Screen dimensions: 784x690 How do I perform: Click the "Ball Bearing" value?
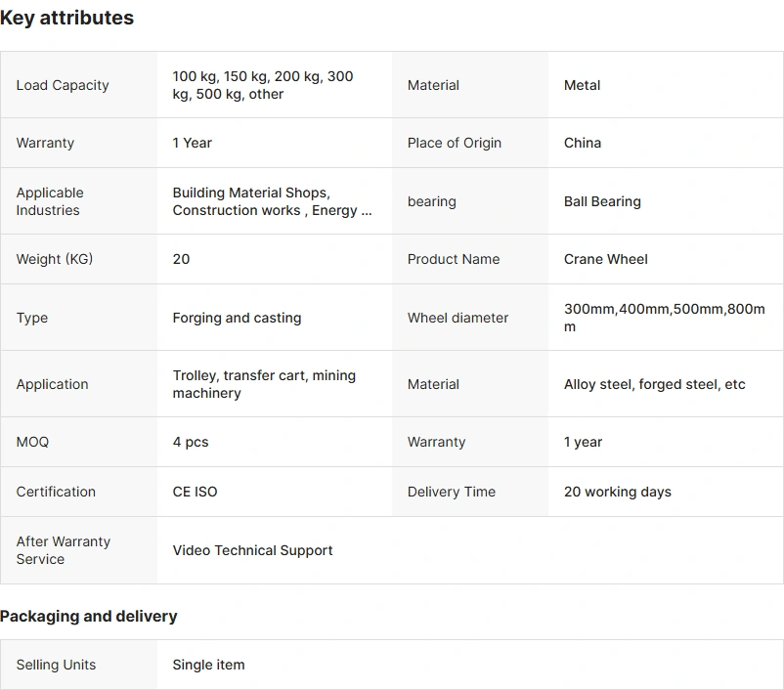[602, 201]
